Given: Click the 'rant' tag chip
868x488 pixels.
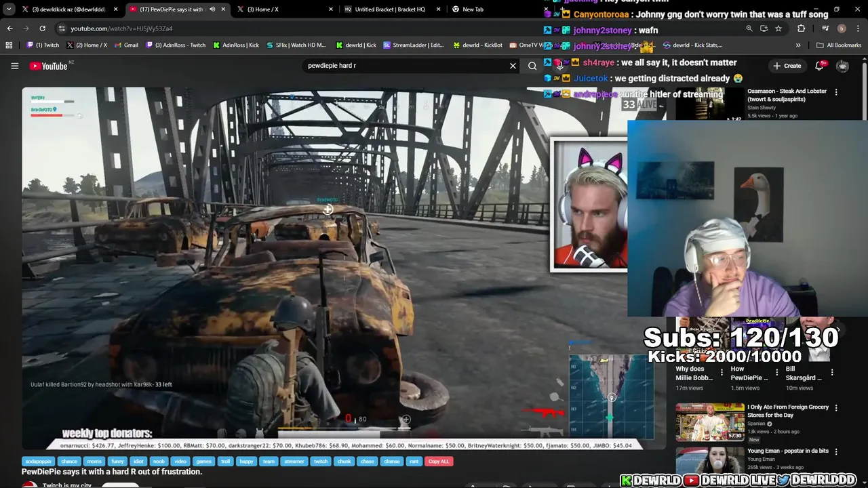Looking at the screenshot, I should click(414, 461).
